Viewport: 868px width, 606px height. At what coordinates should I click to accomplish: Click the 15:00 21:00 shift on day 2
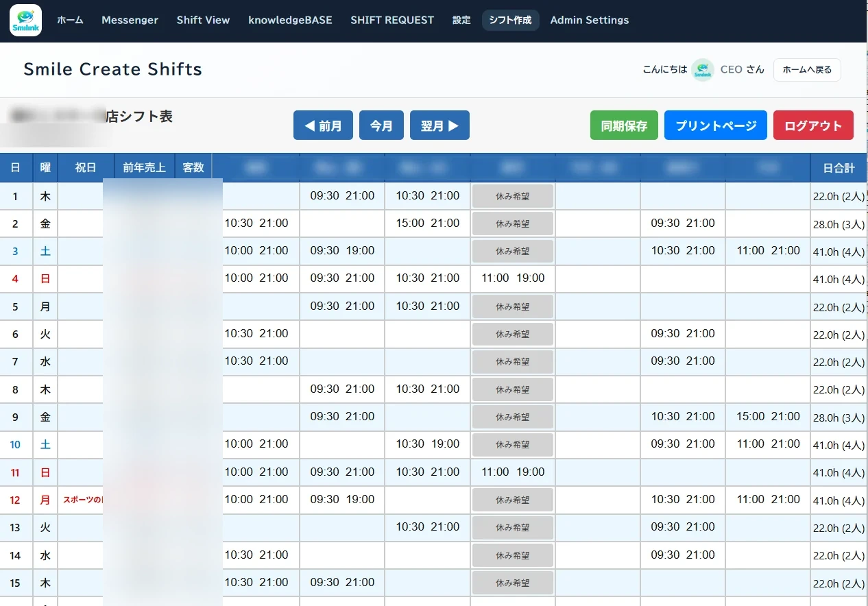(428, 223)
